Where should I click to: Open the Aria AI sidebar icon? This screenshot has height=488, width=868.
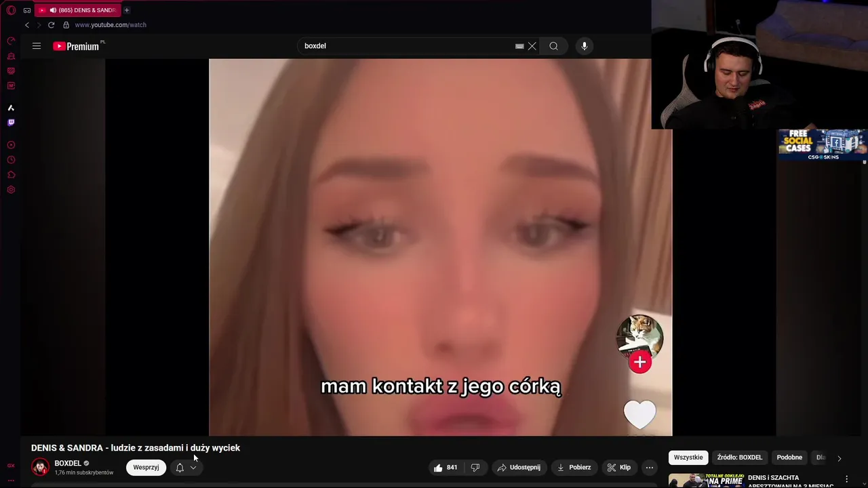point(11,108)
